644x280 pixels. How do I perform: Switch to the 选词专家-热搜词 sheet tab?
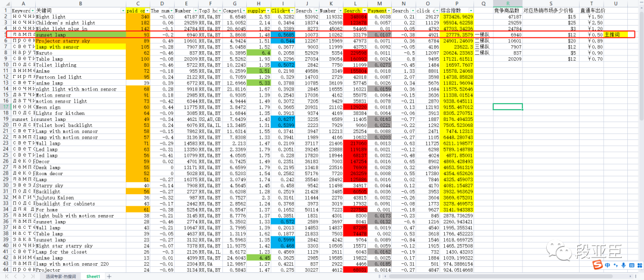(x=60, y=276)
